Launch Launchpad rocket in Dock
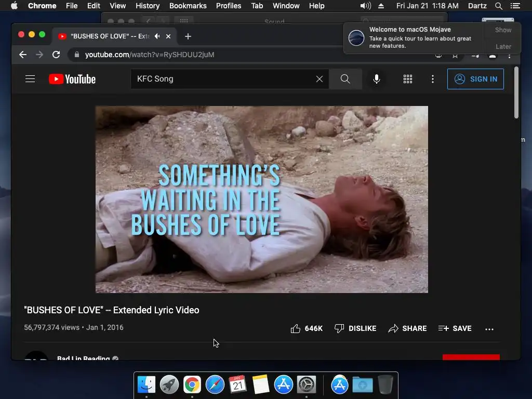 pos(169,385)
